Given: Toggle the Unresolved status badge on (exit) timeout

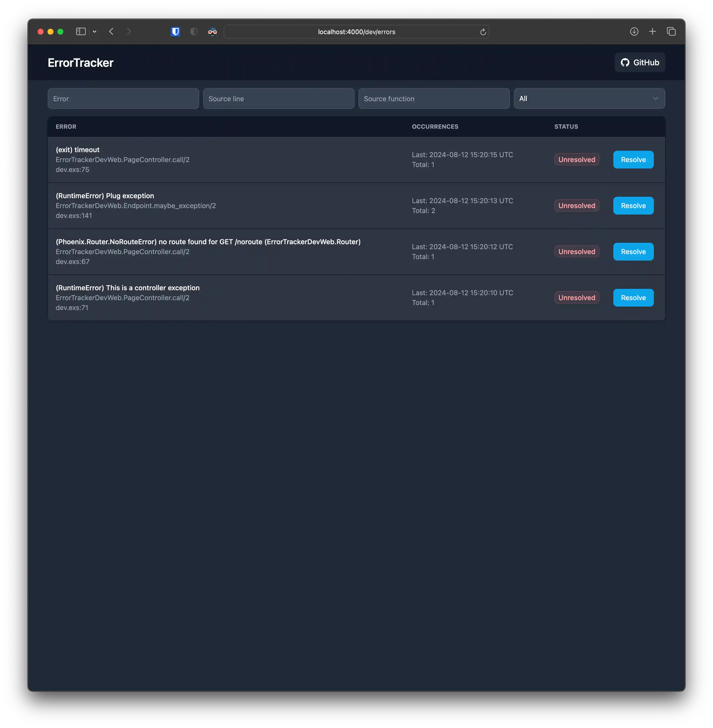Looking at the screenshot, I should [576, 160].
